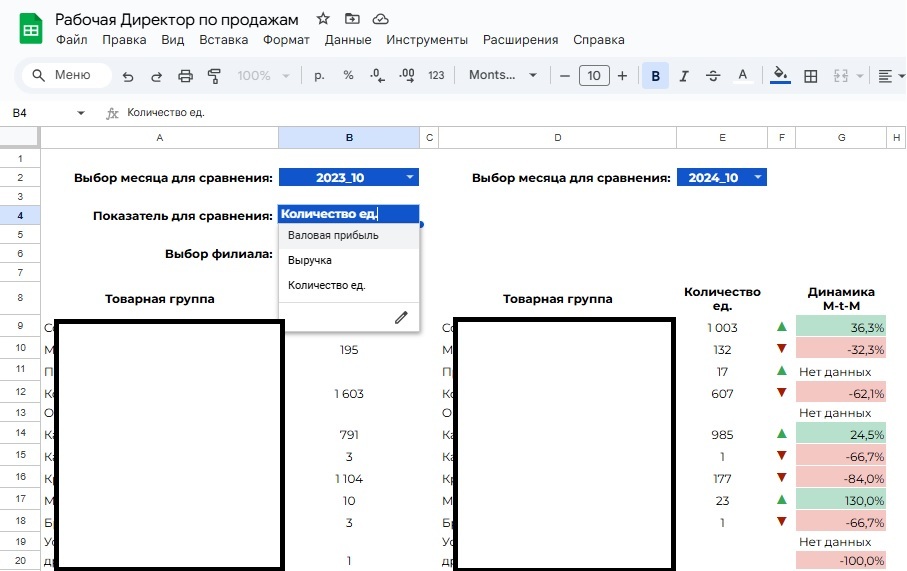
Task: Open the Данные menu
Action: tap(348, 40)
